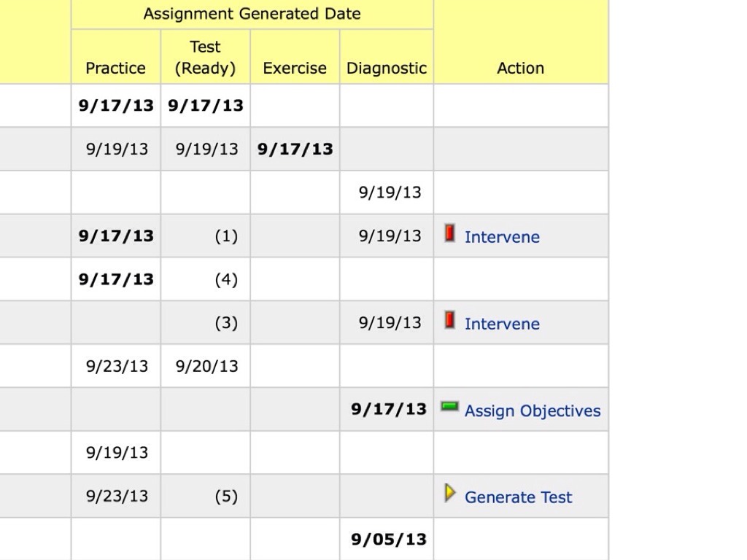Select the Generate Test link
The height and width of the screenshot is (560, 747).
pos(518,497)
